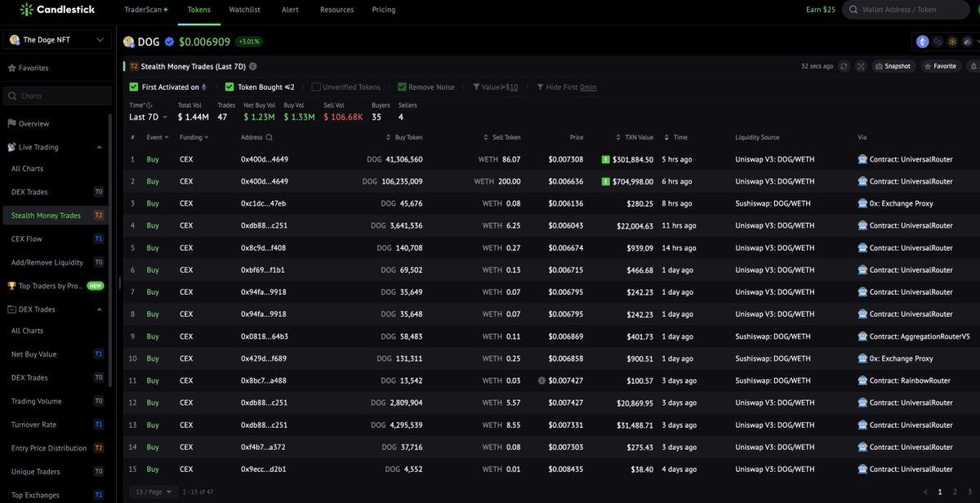
Task: Open the panel in fullscreen view
Action: [x=861, y=66]
